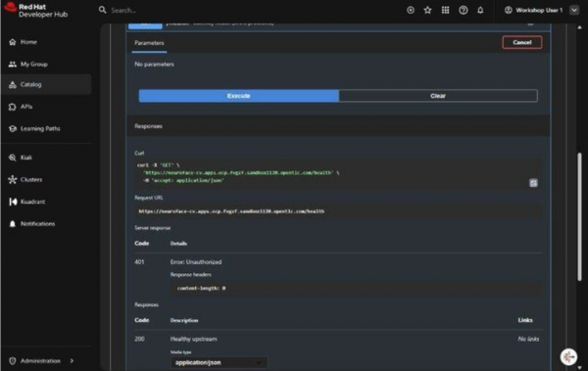
Task: Click the blue Execute button
Action: 239,96
